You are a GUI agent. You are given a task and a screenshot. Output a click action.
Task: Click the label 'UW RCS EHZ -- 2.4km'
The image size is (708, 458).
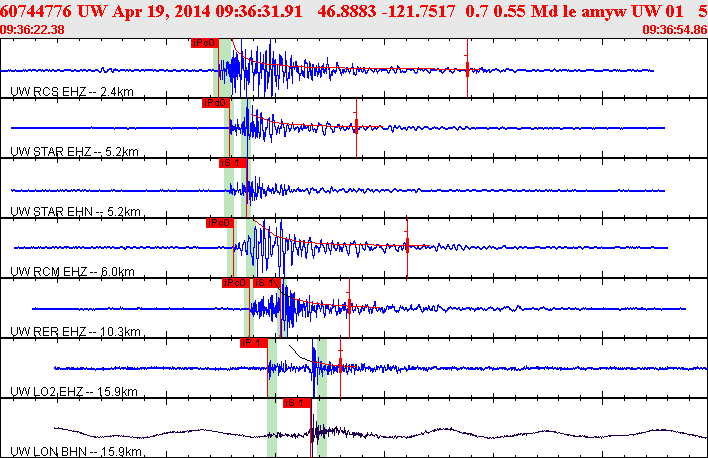click(72, 92)
